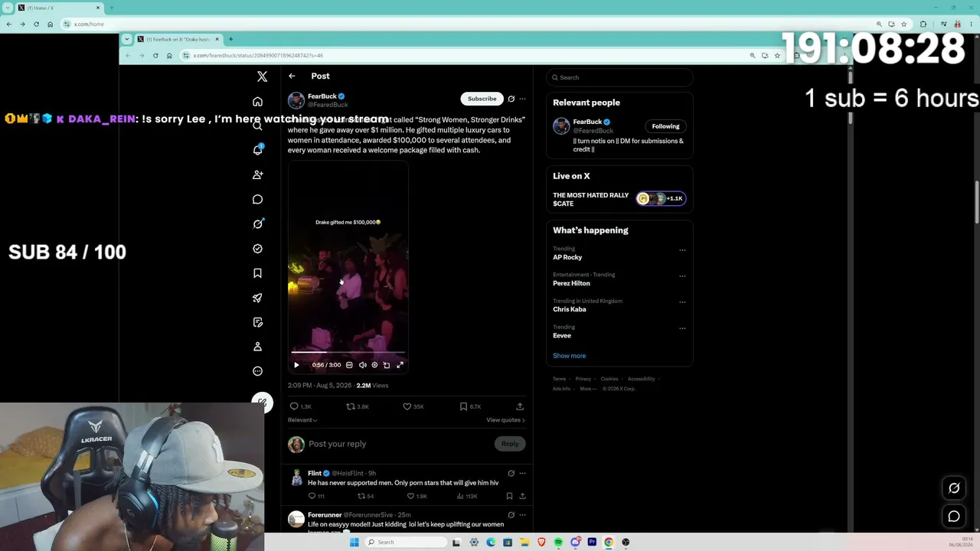Share the main FearBuck post

(520, 406)
